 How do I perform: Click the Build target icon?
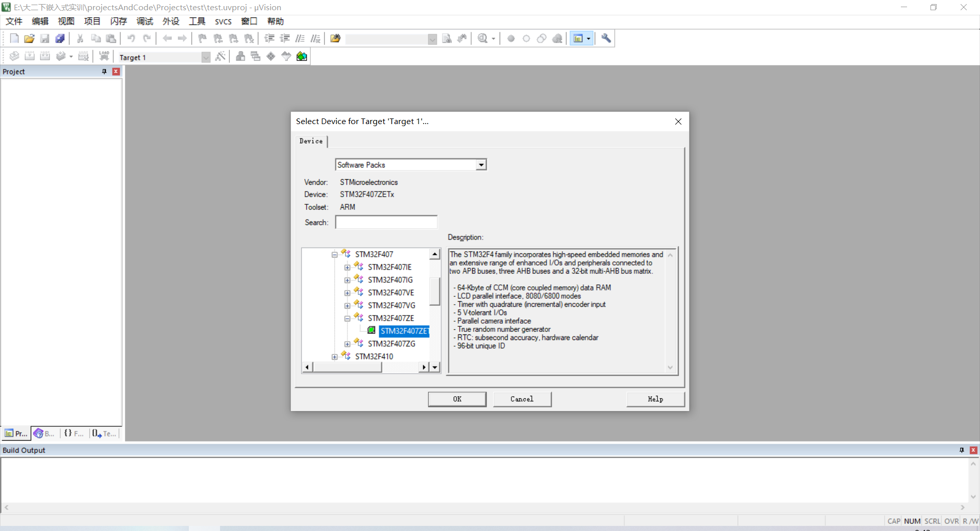point(30,56)
